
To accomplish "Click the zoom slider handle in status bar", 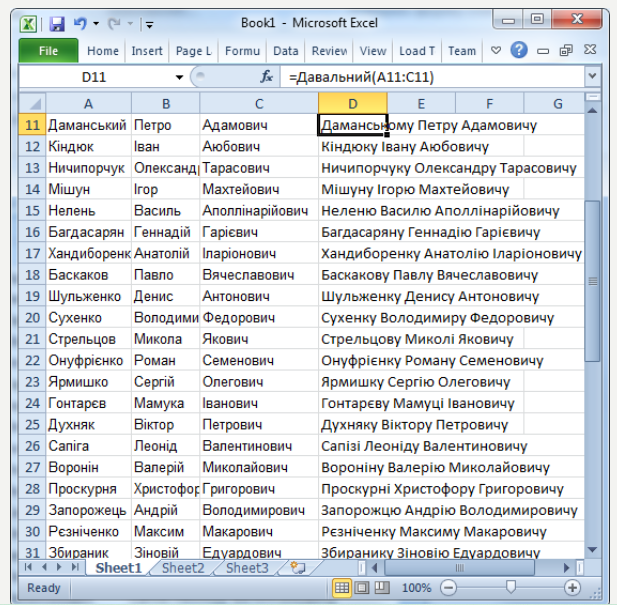I will (511, 588).
